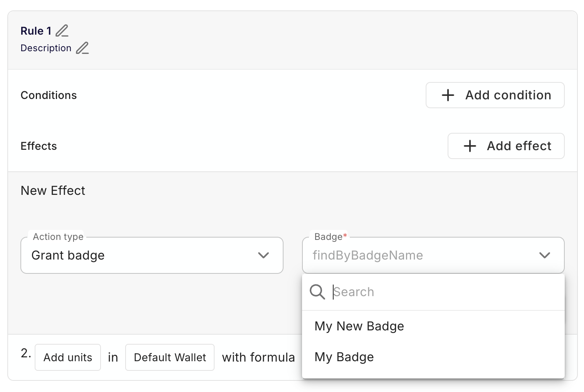Click the findByBadgeName badge field
Image resolution: width=584 pixels, height=392 pixels.
416,255
